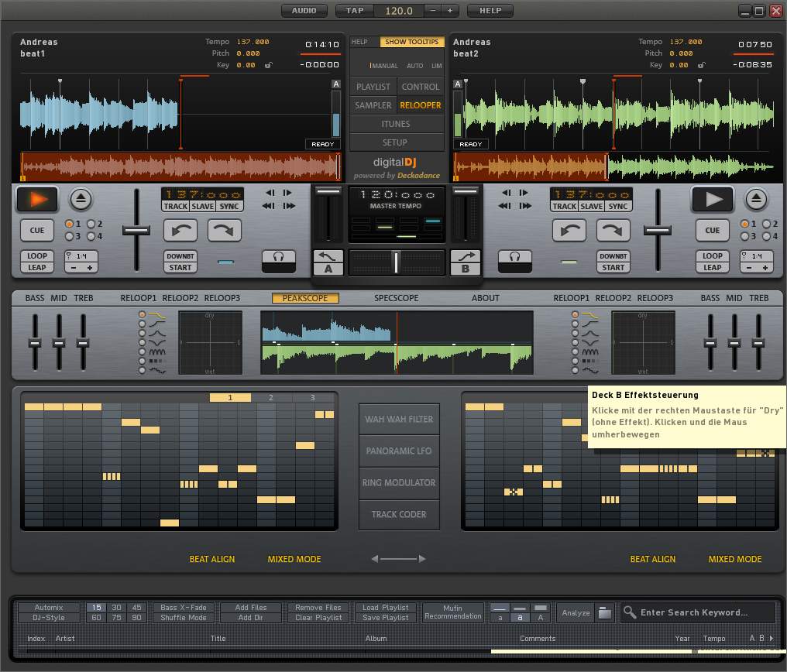Click the search keyword field

699,612
